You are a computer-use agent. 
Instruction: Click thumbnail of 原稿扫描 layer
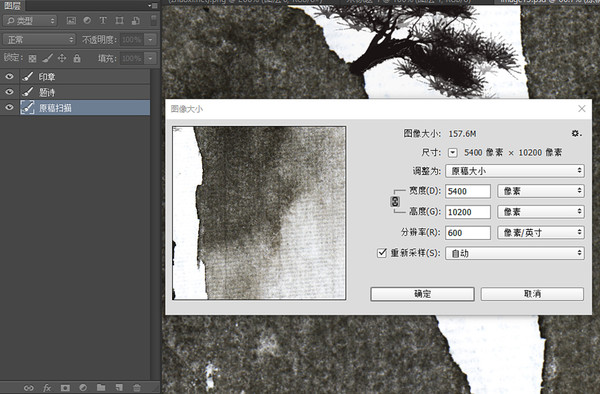28,107
